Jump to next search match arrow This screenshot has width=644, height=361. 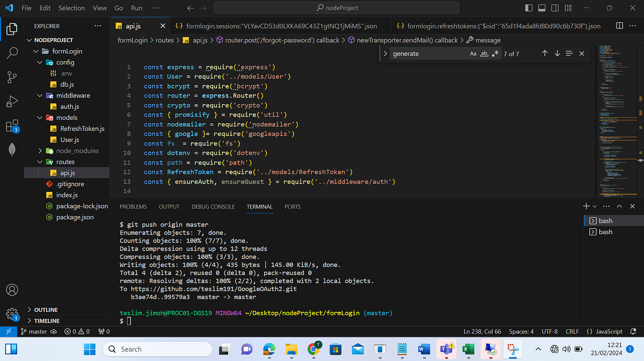click(x=557, y=54)
